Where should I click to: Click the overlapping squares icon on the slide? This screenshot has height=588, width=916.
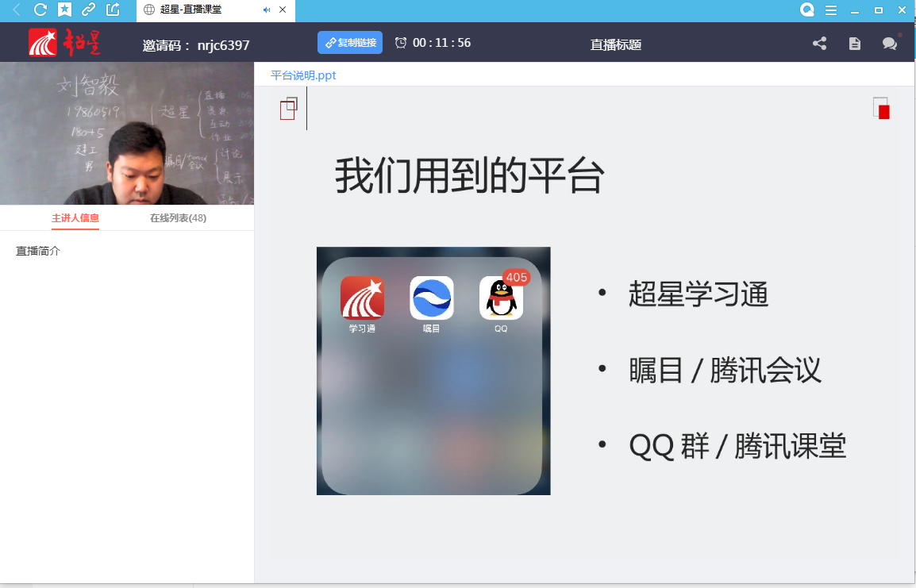pyautogui.click(x=289, y=109)
